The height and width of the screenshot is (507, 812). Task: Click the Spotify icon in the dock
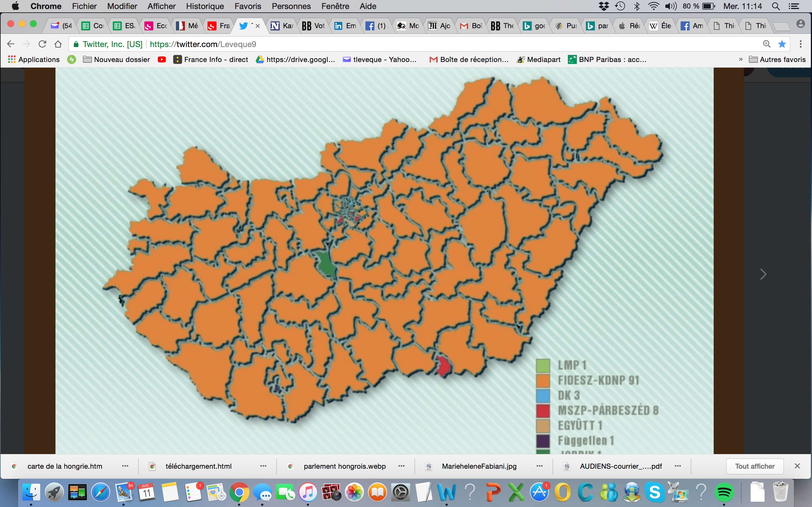pyautogui.click(x=724, y=492)
